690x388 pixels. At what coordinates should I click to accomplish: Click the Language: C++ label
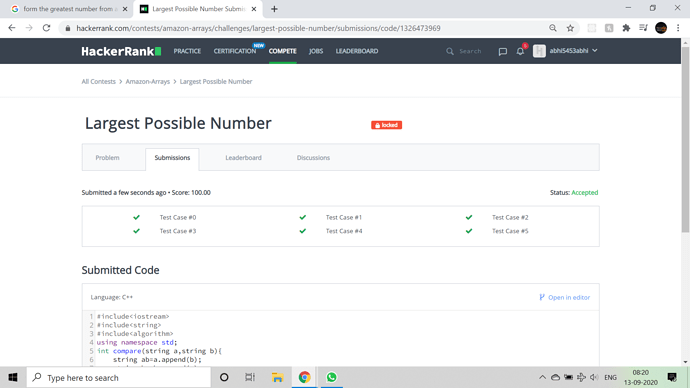[x=112, y=297]
